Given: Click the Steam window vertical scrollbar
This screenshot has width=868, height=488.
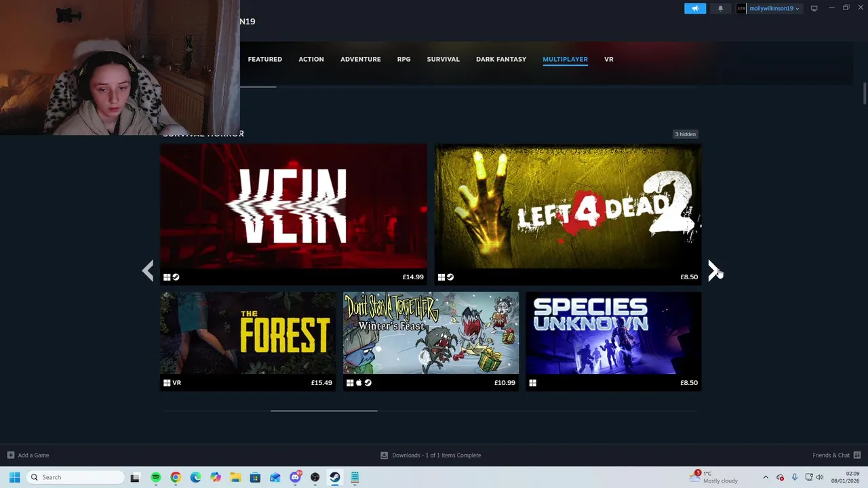Looking at the screenshot, I should point(865,94).
